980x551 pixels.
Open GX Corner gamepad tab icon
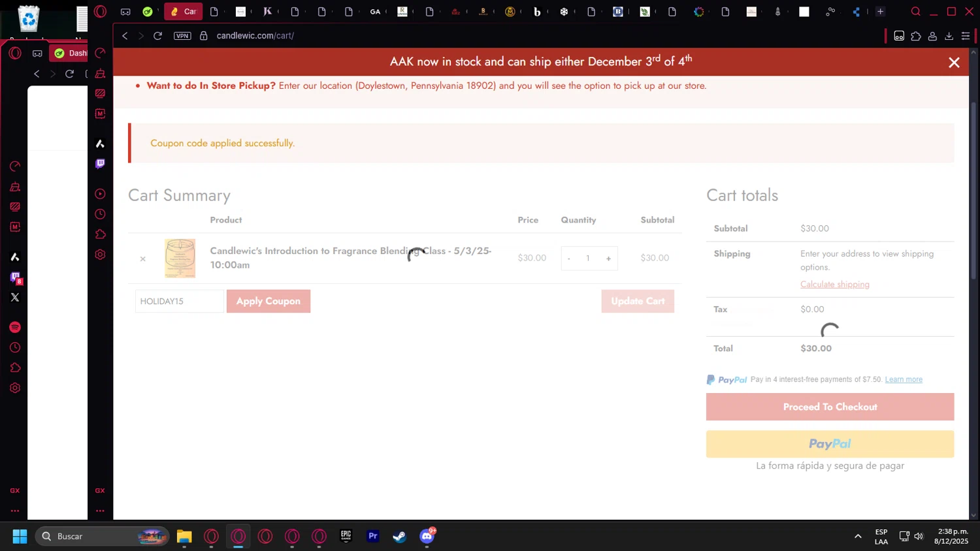[x=125, y=12]
